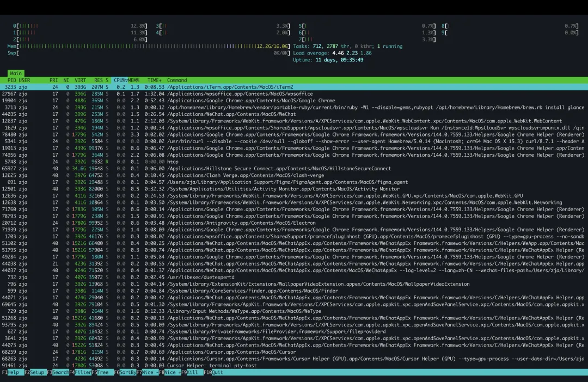
Task: Sort by the Command column header
Action: 177,80
